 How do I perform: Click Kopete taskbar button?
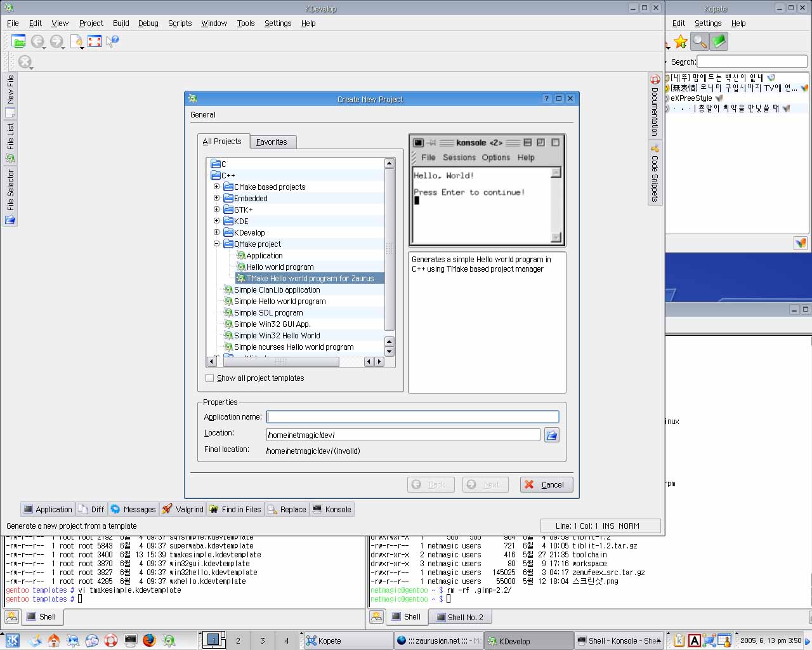click(x=348, y=640)
